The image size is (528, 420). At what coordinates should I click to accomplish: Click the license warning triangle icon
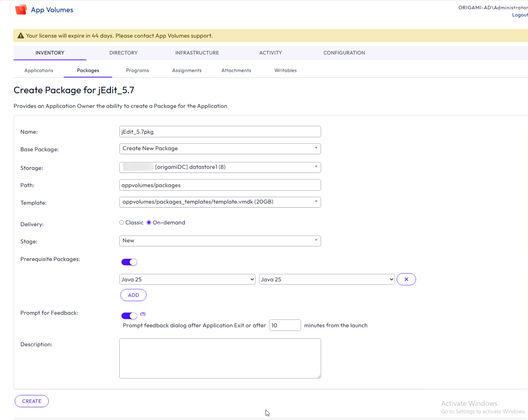[21, 36]
